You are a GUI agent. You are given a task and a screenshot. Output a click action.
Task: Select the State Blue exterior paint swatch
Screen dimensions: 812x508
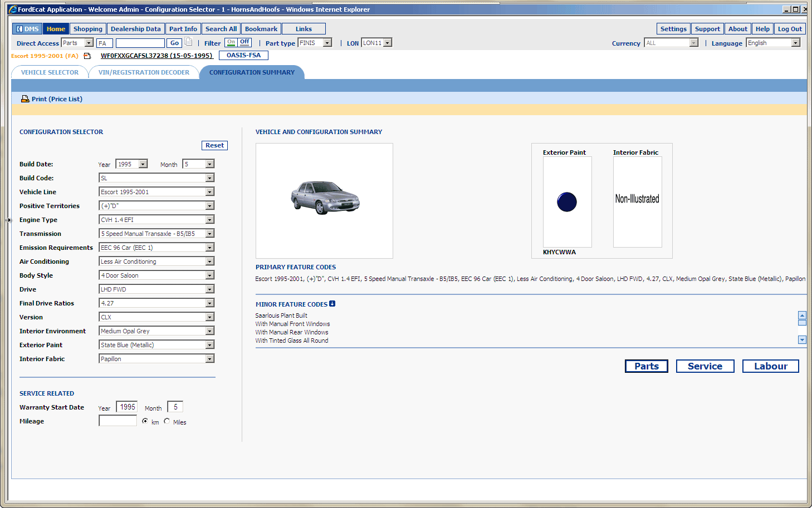click(567, 202)
